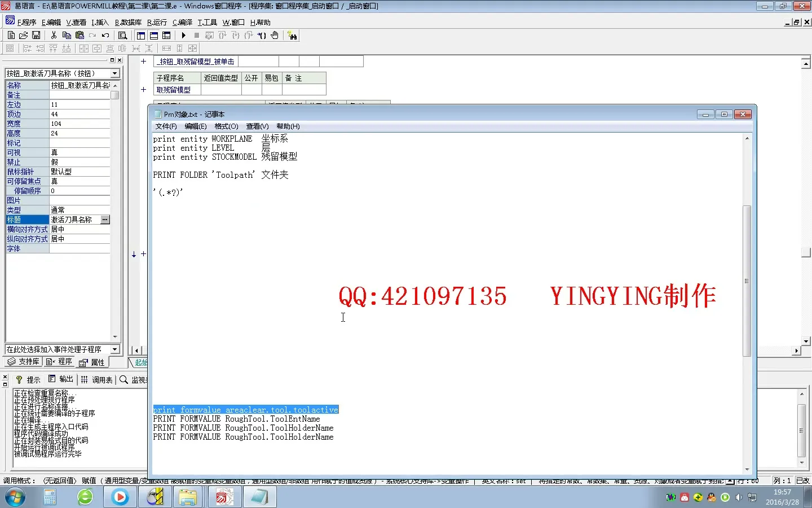The image size is (812, 508).
Task: Open the 运行(R) menu
Action: (x=156, y=22)
